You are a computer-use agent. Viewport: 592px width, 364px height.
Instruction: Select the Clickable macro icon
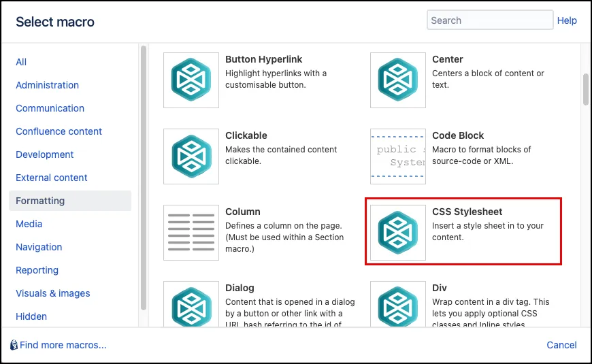pos(191,156)
